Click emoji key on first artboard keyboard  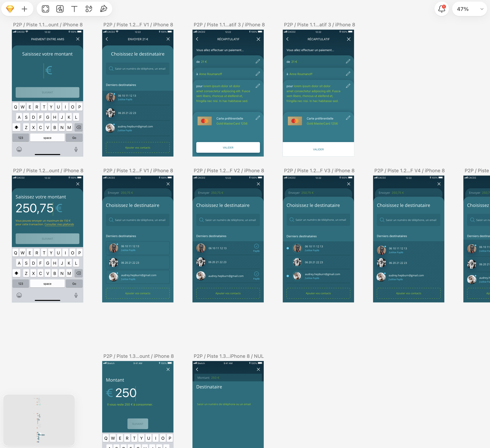[x=19, y=149]
